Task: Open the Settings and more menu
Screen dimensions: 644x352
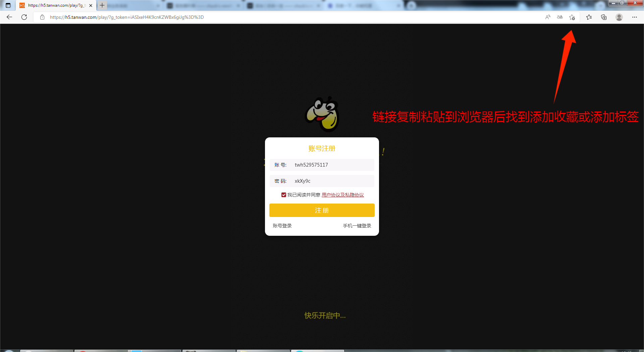Action: click(635, 17)
